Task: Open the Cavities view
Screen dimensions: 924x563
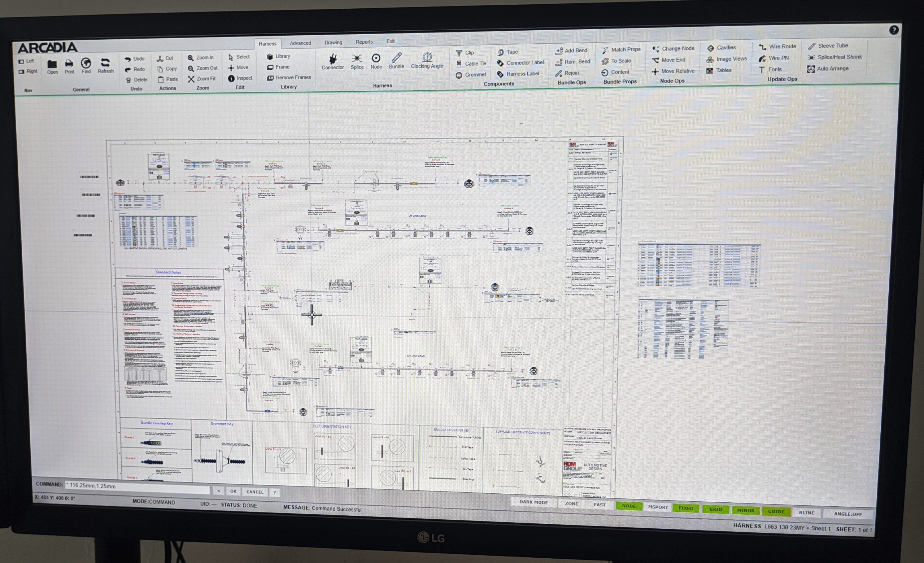Action: [724, 48]
